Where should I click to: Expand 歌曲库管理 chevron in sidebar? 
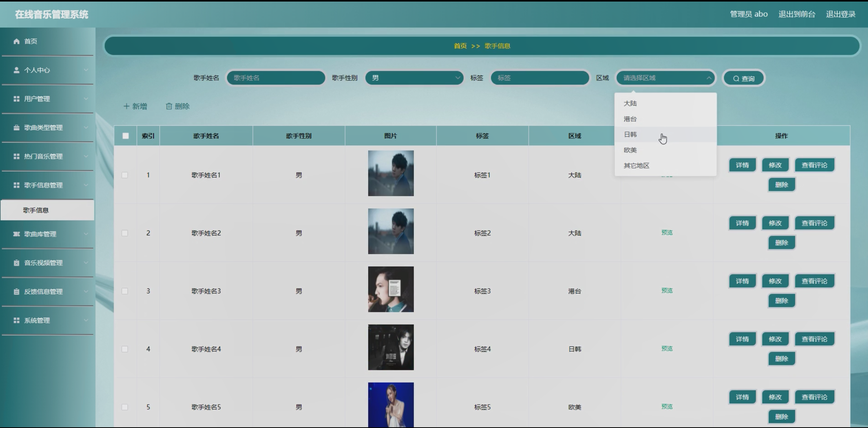tap(86, 234)
